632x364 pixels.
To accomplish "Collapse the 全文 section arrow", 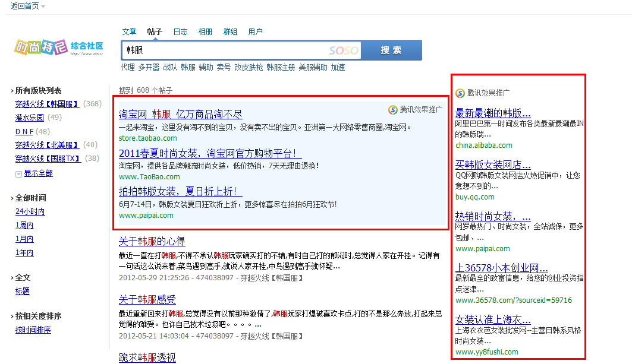I will pos(12,278).
